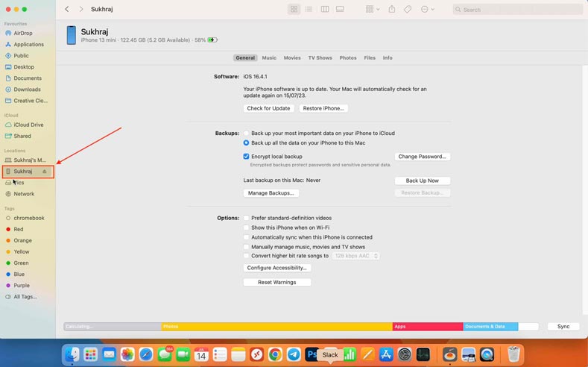Open Applications in the sidebar
Image resolution: width=588 pixels, height=367 pixels.
pos(28,44)
